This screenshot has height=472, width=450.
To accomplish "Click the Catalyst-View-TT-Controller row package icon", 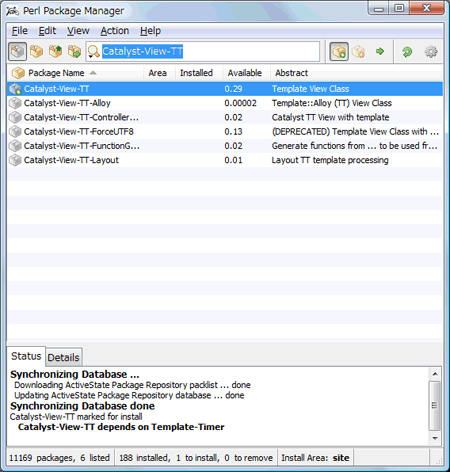I will (x=15, y=118).
